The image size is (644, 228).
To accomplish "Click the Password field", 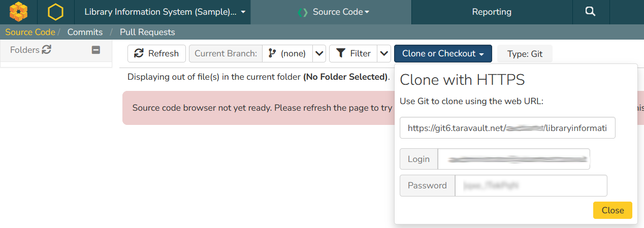I will [530, 185].
